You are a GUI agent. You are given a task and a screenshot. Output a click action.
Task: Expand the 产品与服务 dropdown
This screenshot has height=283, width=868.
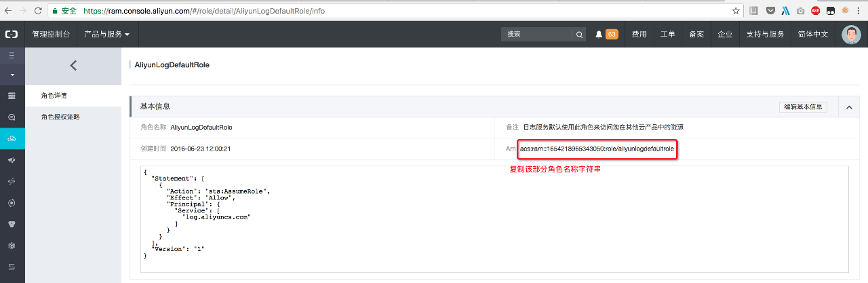coord(106,34)
